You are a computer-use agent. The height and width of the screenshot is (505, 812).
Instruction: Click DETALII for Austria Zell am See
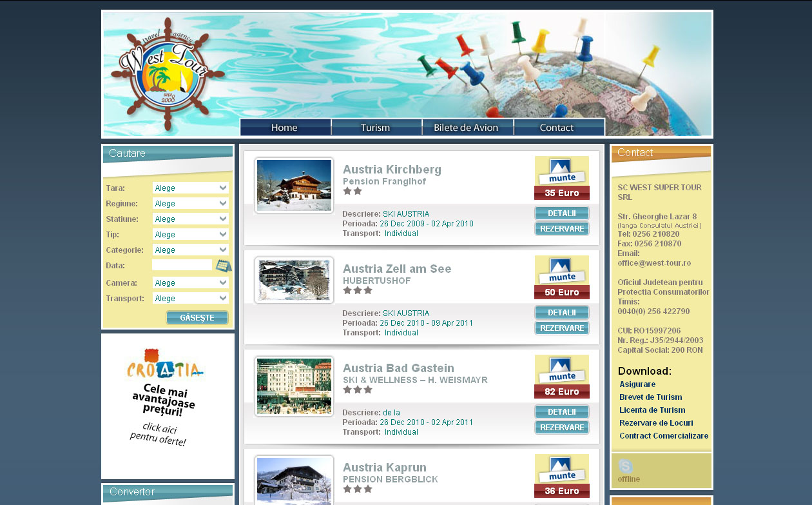[562, 312]
